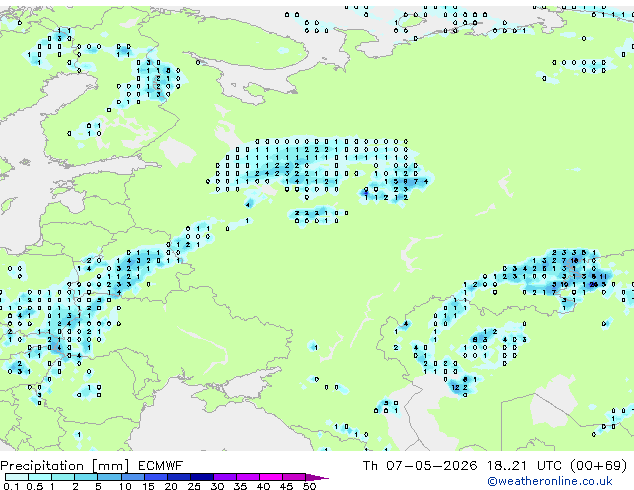Click the 5–10 mm legend swatch
This screenshot has height=490, width=634.
click(109, 477)
